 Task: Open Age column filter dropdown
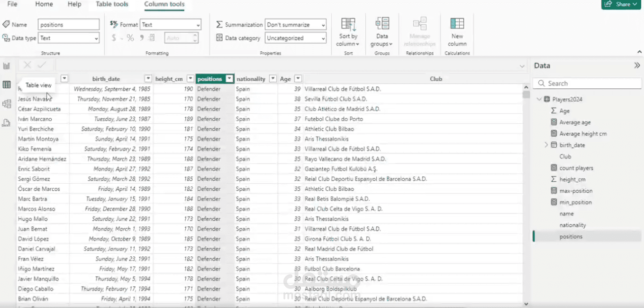[298, 79]
